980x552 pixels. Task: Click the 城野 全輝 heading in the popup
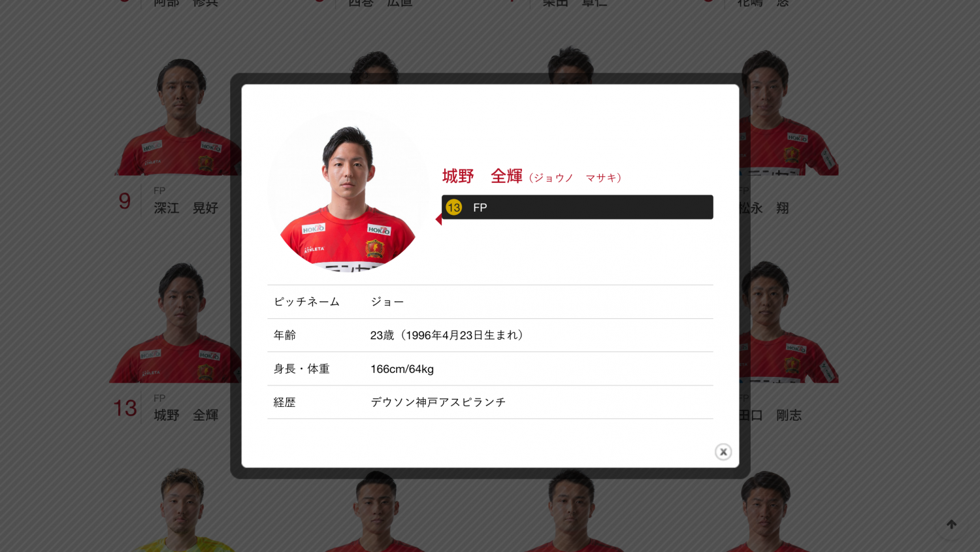click(x=482, y=176)
